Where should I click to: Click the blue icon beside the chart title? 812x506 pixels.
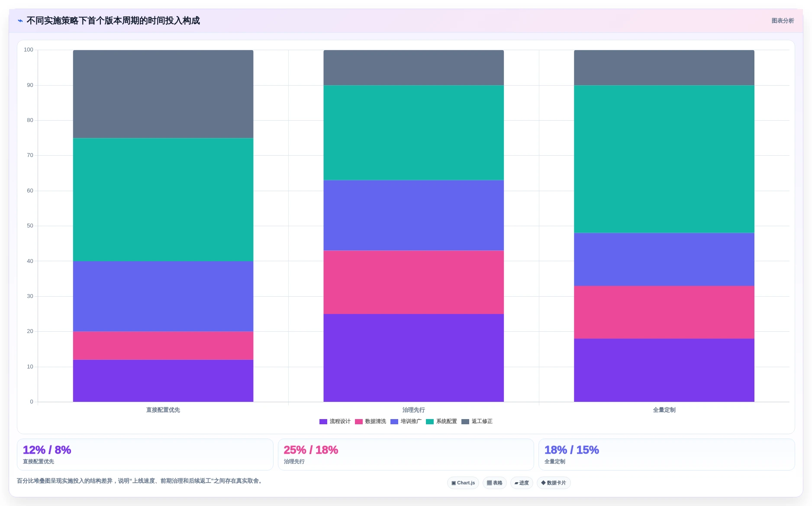coord(20,21)
